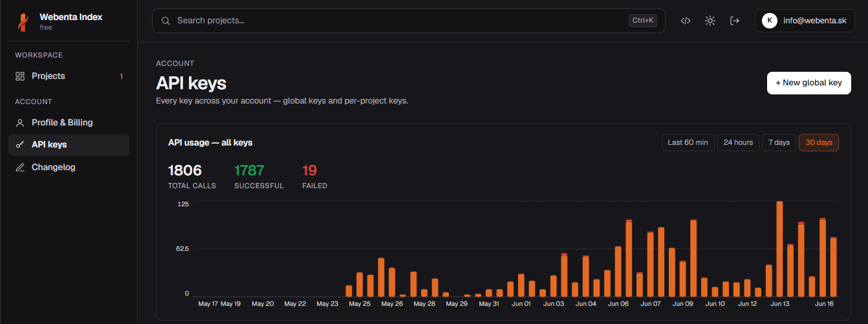Click the K avatar circle
Screen dimensions: 868x324
click(x=769, y=21)
